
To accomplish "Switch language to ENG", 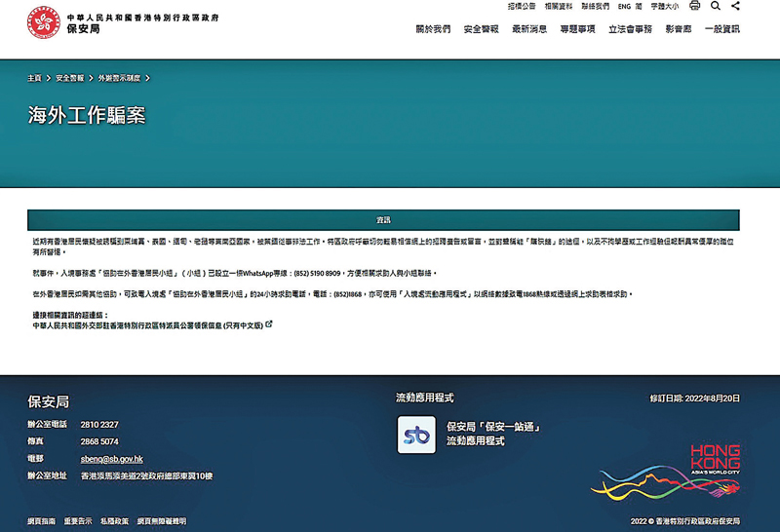I will point(624,7).
